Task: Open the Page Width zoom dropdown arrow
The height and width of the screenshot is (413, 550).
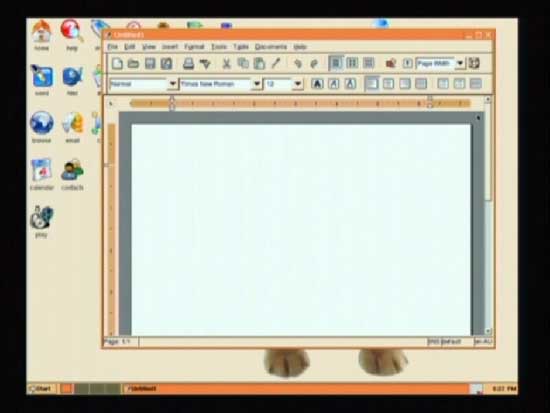Action: tap(460, 64)
